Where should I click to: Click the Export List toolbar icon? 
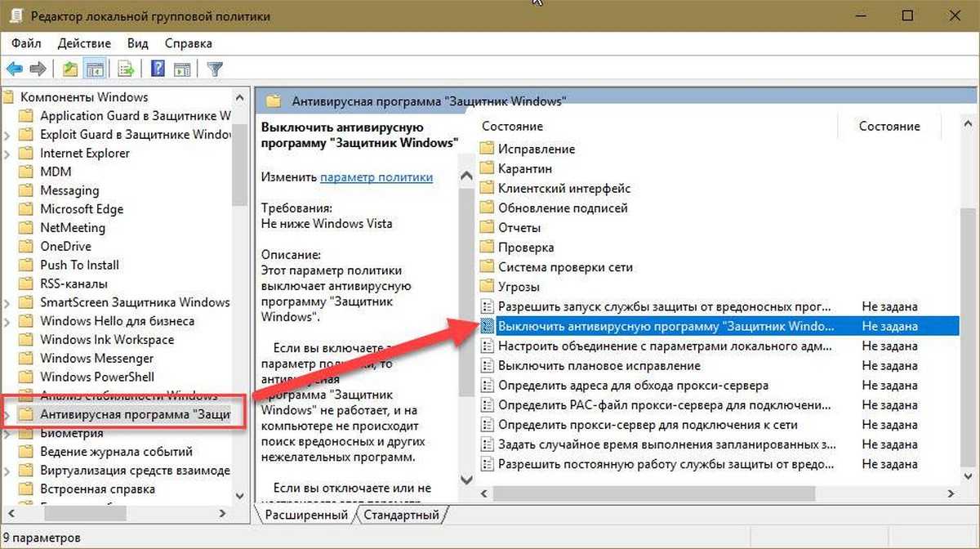pyautogui.click(x=126, y=69)
